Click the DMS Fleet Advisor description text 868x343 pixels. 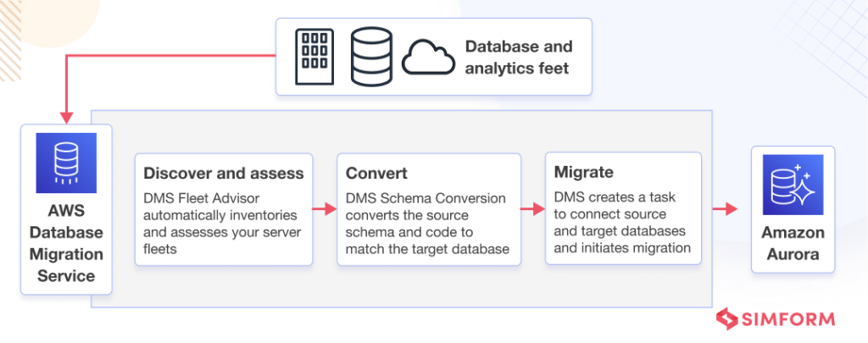223,224
